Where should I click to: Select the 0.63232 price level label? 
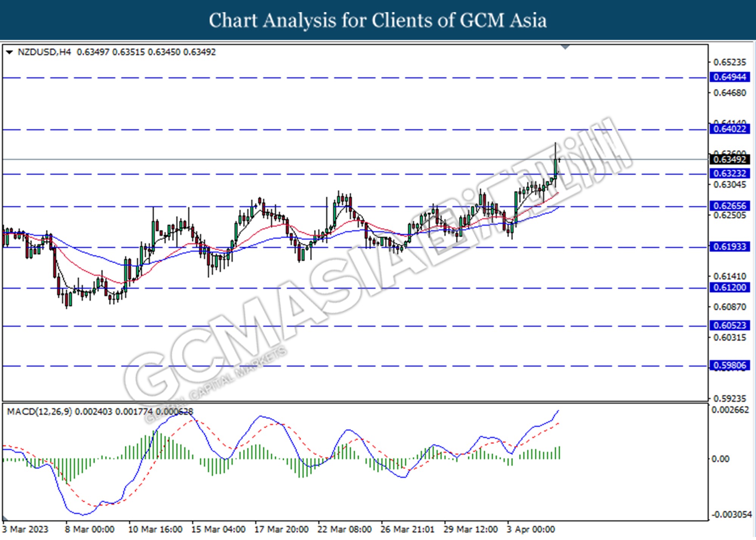click(x=730, y=174)
